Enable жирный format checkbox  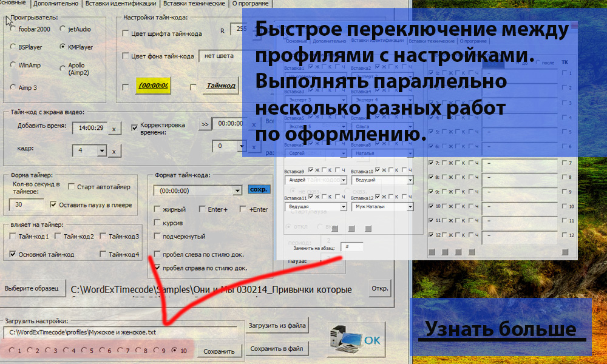pyautogui.click(x=157, y=209)
